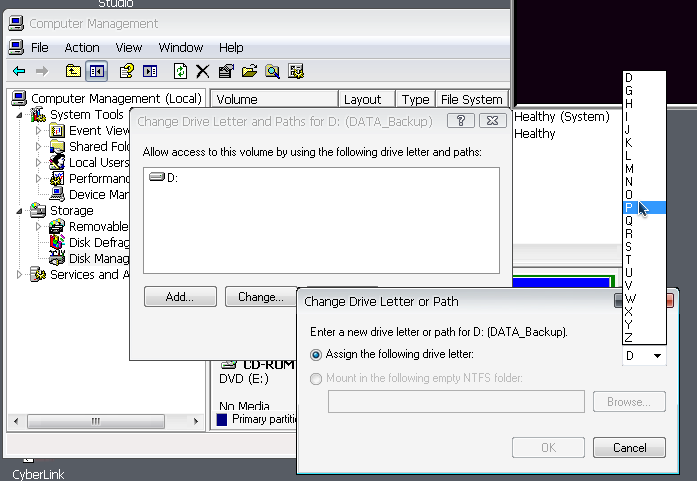This screenshot has width=697, height=481.
Task: Open the View menu
Action: tap(128, 48)
